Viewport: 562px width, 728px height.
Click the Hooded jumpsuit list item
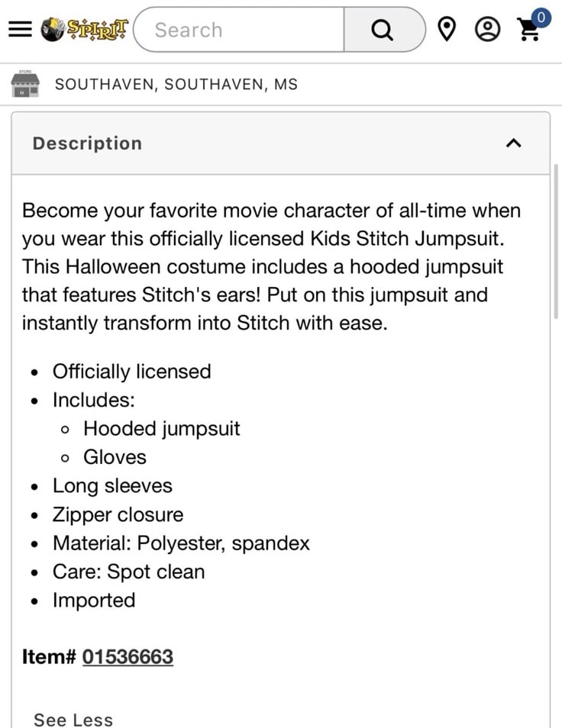pos(161,429)
